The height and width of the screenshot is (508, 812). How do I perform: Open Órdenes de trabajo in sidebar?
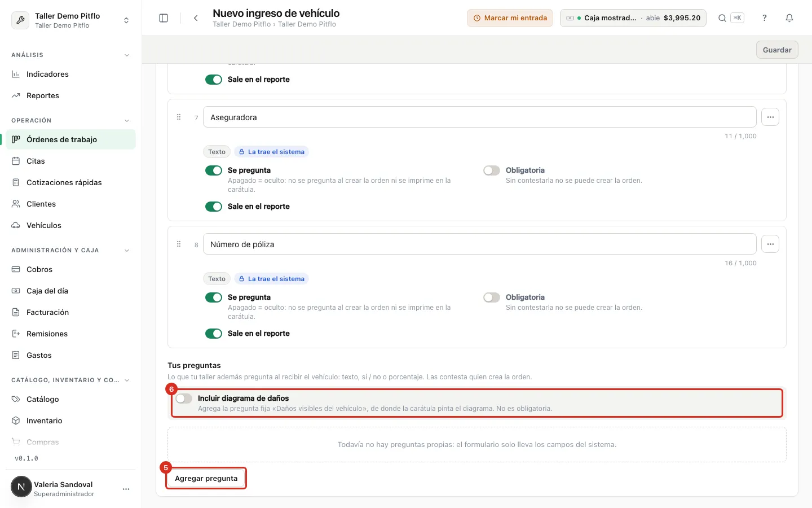70,139
